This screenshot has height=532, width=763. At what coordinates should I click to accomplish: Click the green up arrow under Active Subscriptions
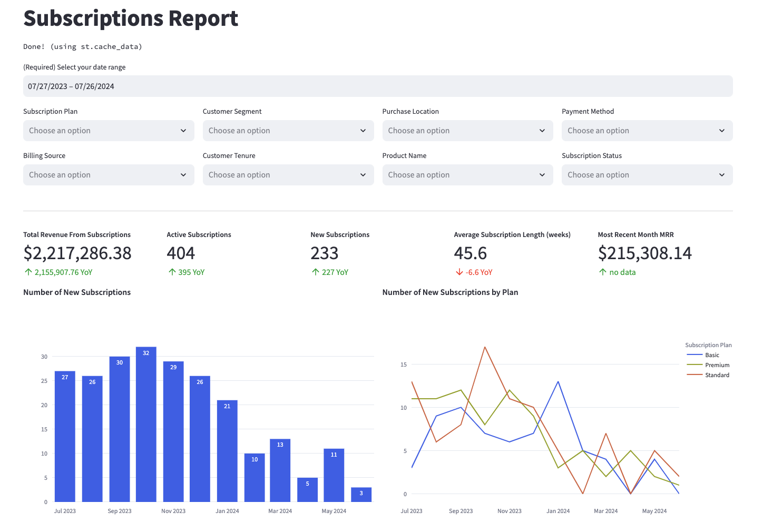click(171, 272)
